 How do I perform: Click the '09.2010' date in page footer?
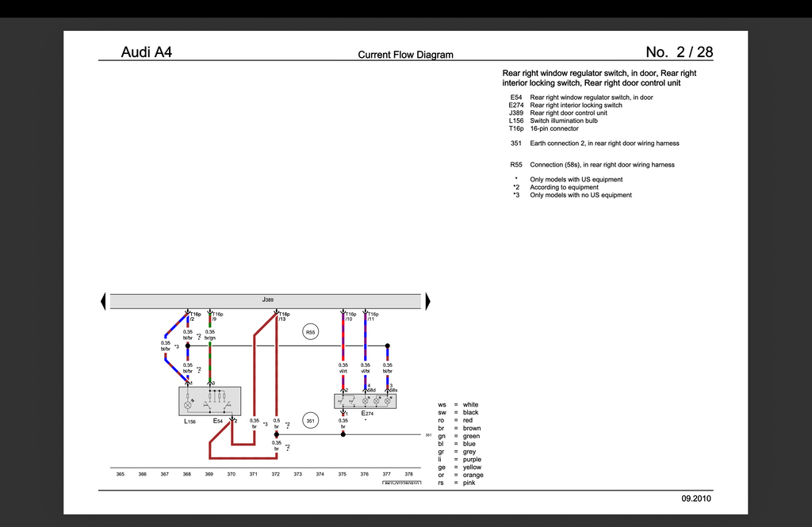click(x=696, y=498)
